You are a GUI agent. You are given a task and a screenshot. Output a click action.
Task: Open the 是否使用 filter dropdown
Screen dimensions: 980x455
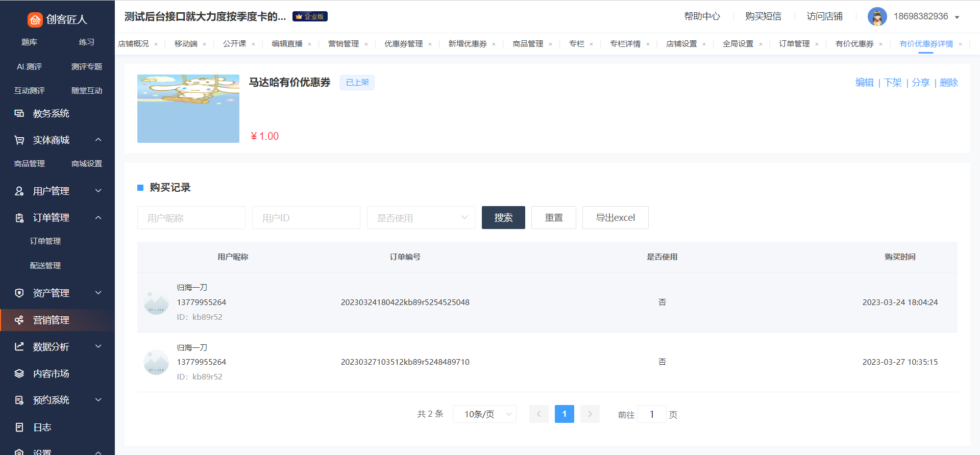[x=421, y=218]
